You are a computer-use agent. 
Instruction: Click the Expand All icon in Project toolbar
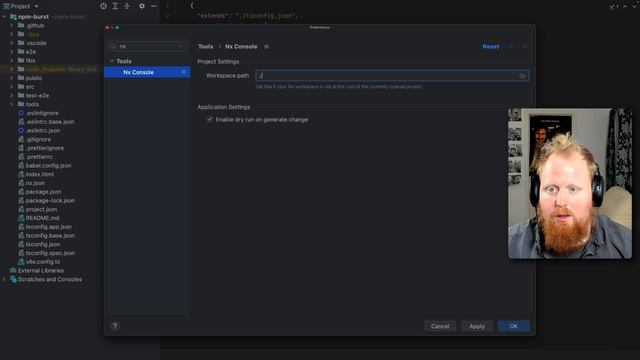116,6
